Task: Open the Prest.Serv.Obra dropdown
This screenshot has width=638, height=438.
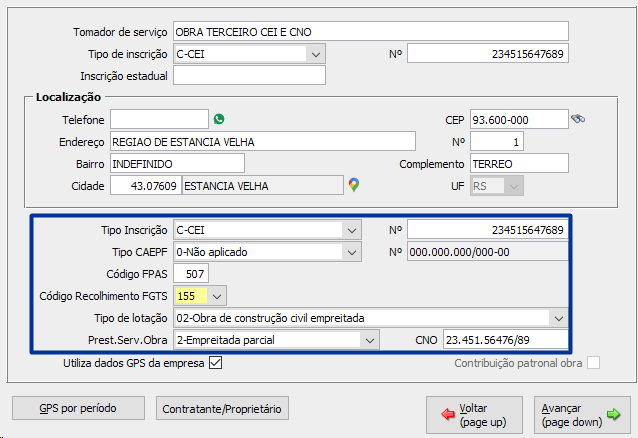Action: coord(369,340)
